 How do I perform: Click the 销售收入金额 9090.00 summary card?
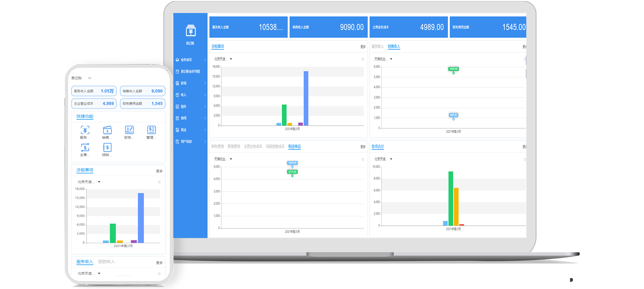click(x=328, y=27)
